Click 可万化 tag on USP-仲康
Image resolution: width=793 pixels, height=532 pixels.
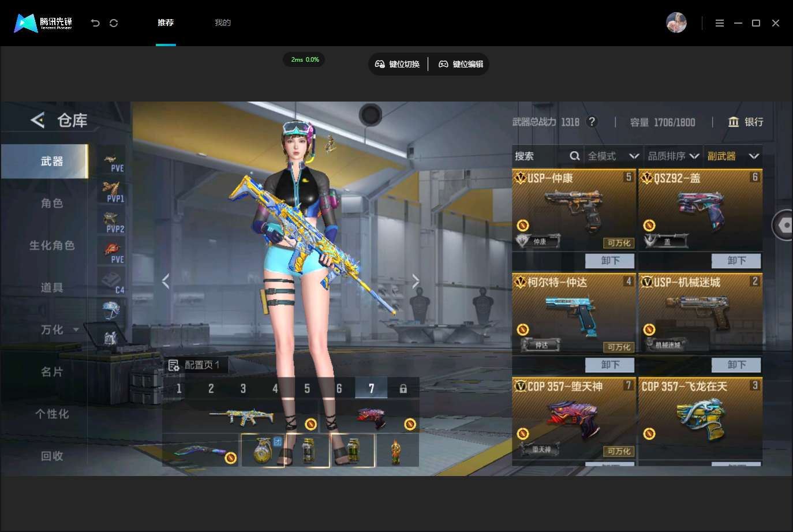click(619, 243)
